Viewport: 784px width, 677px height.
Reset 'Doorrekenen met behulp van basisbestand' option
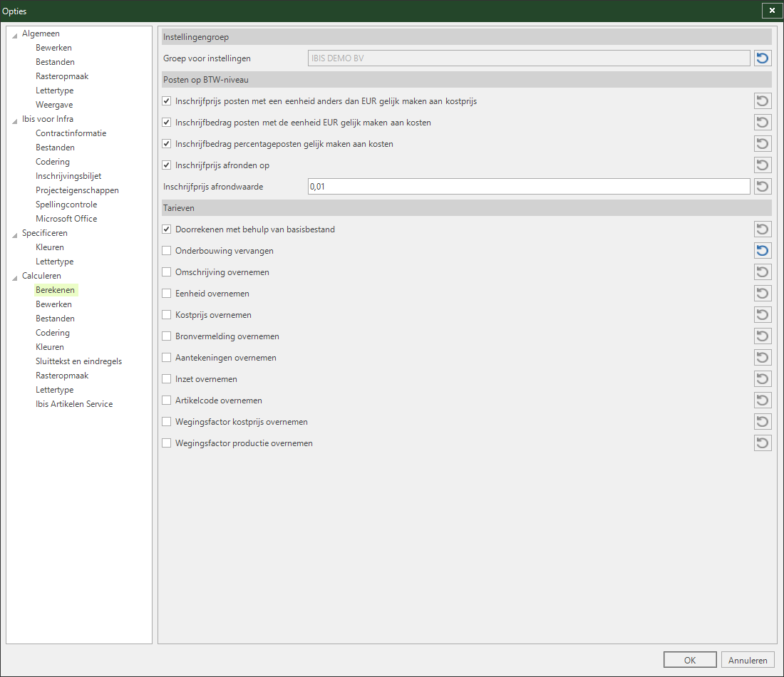[x=763, y=229]
